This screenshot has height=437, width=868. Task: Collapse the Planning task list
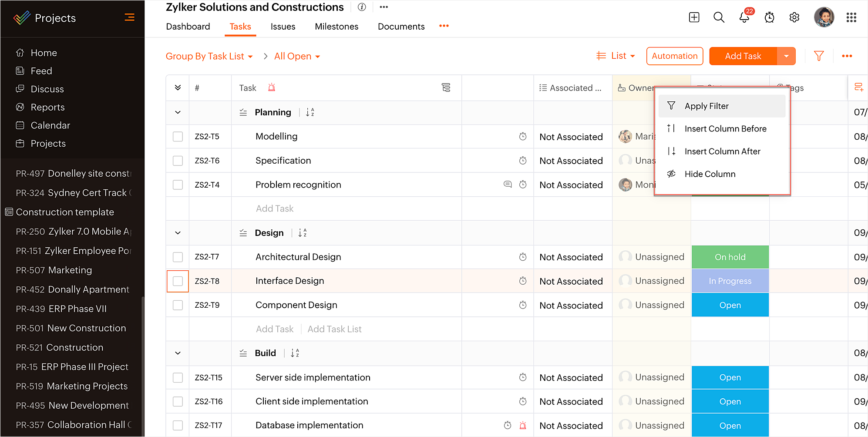[x=178, y=112]
